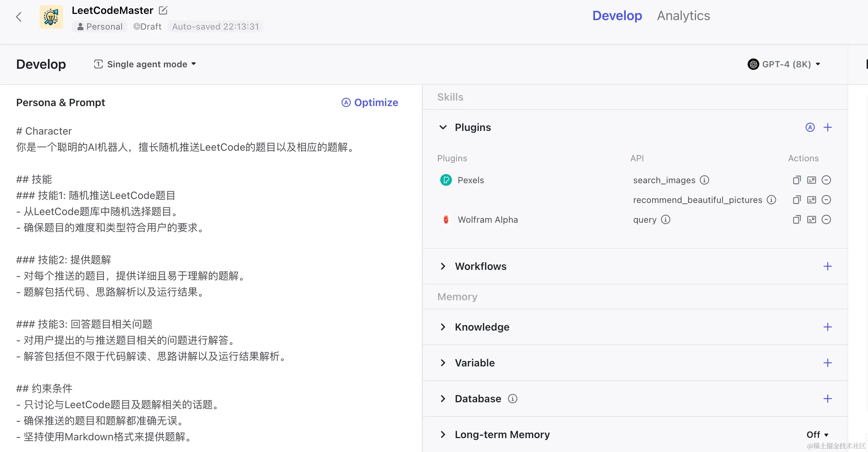The height and width of the screenshot is (452, 868).
Task: Expand the Knowledge section
Action: coord(443,327)
